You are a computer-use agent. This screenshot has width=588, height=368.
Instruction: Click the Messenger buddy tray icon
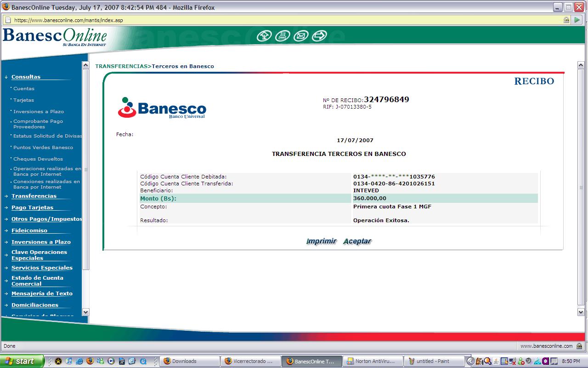[x=521, y=361]
